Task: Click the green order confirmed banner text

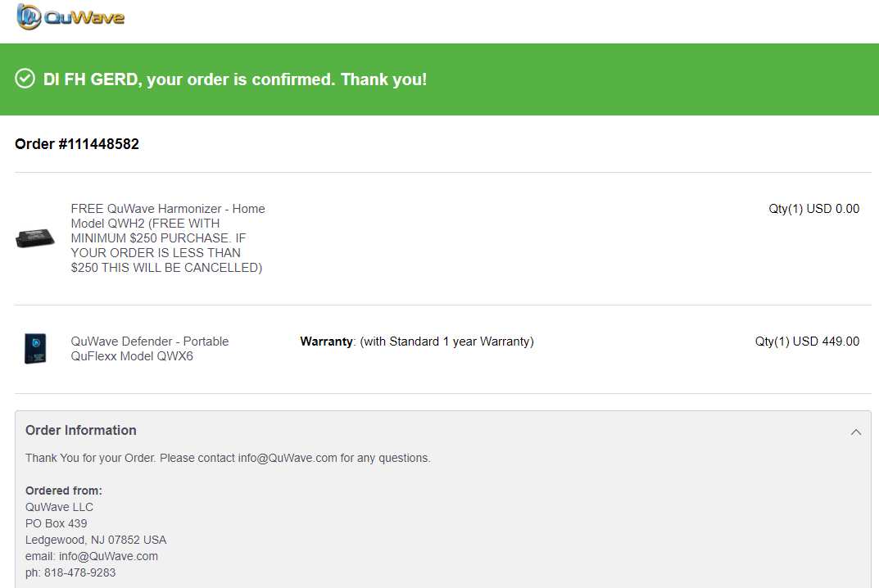Action: tap(235, 79)
